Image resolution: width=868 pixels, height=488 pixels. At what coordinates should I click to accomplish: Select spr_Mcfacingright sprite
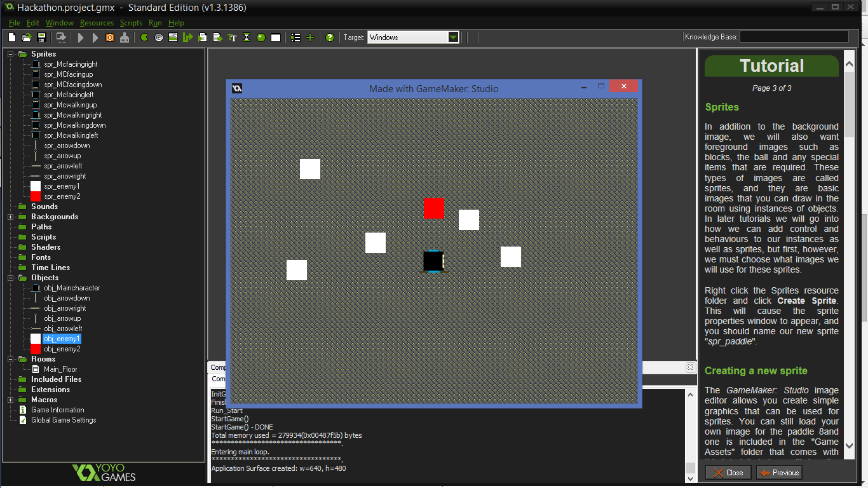click(x=71, y=64)
